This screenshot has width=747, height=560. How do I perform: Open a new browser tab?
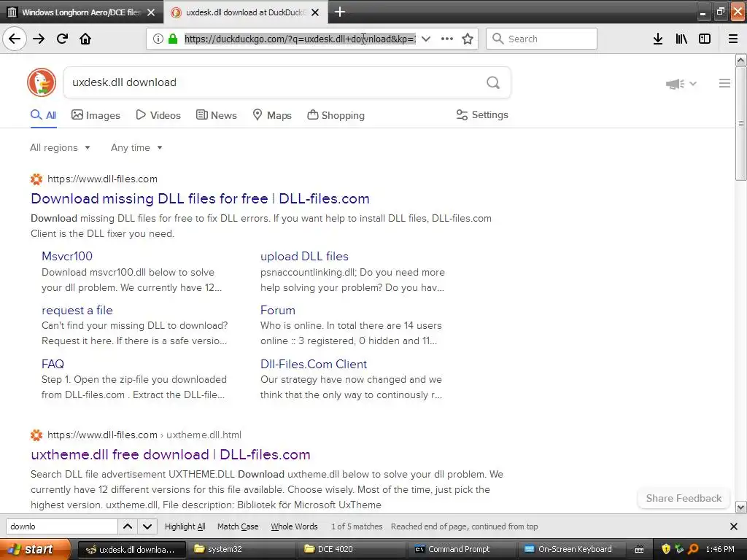click(340, 12)
